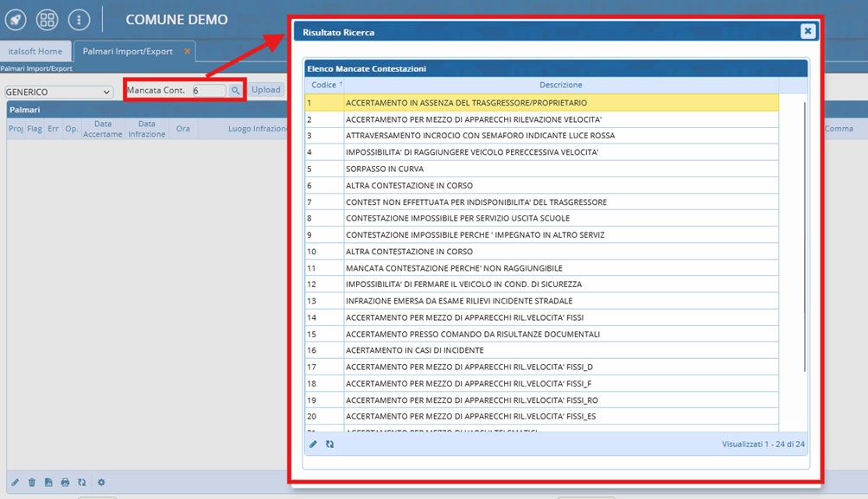Click the rocket launcher icon
868x499 pixels.
tap(16, 19)
